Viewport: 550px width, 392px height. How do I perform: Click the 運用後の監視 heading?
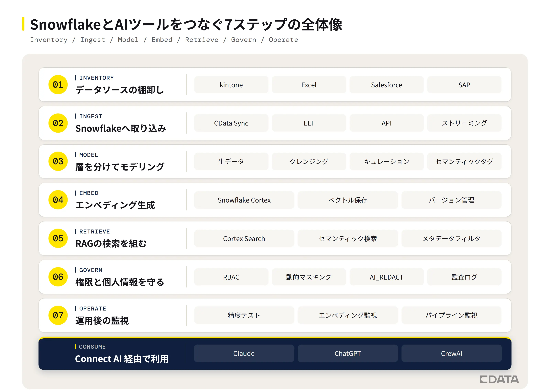click(102, 320)
